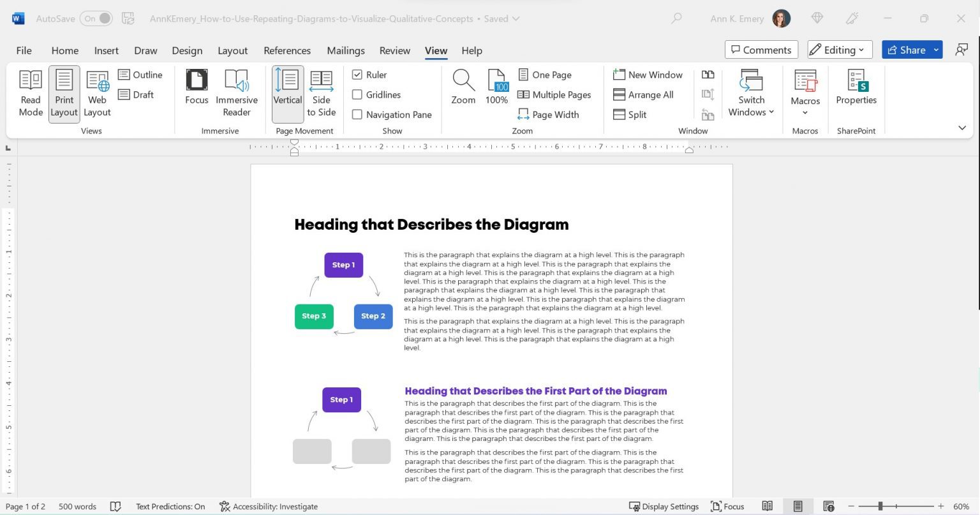The width and height of the screenshot is (980, 515).
Task: Enable the Ruler checkbox
Action: click(x=357, y=75)
